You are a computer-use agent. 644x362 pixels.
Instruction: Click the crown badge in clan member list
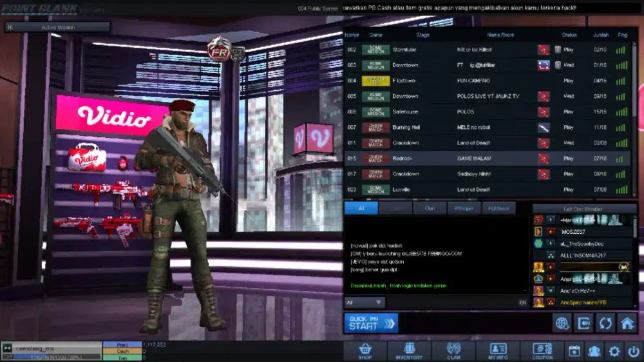623,267
